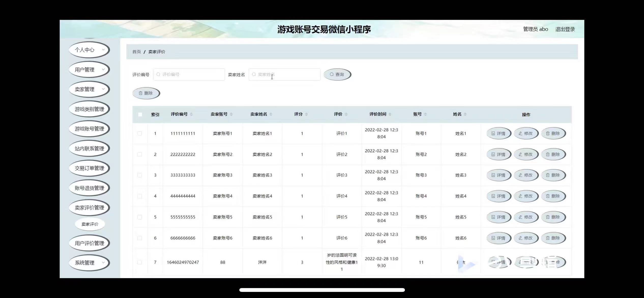Focus the 评价编号 input field
Image resolution: width=644 pixels, height=298 pixels.
[x=189, y=74]
